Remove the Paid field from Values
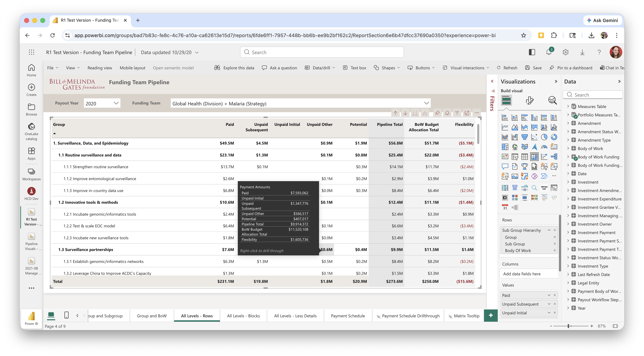The width and height of the screenshot is (644, 356). [555, 295]
